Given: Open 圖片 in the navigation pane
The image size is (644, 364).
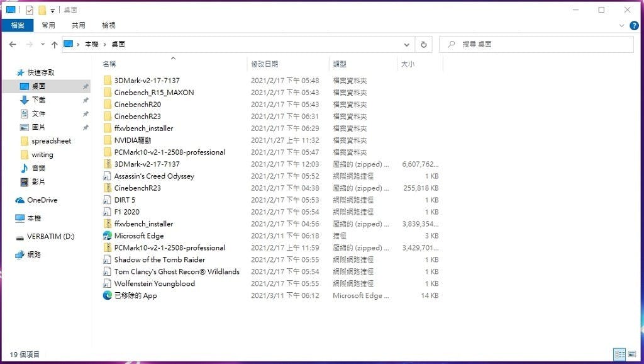Looking at the screenshot, I should [38, 127].
